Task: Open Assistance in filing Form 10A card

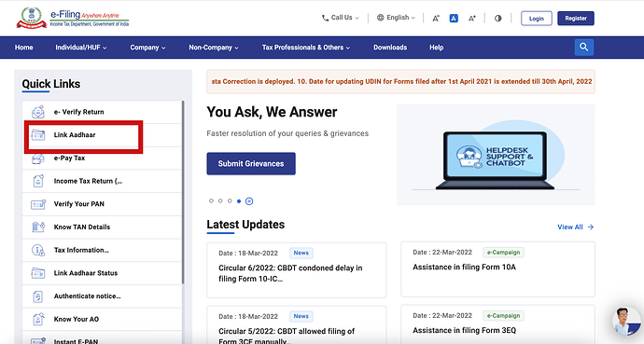Action: coord(497,269)
